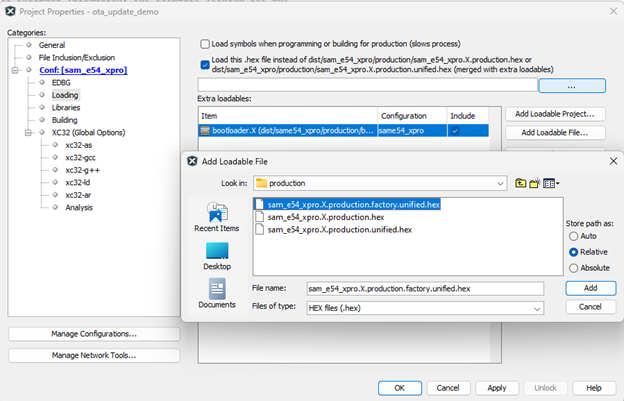Select File Inclusion/Exclusion category
This screenshot has height=401, width=624.
(77, 58)
